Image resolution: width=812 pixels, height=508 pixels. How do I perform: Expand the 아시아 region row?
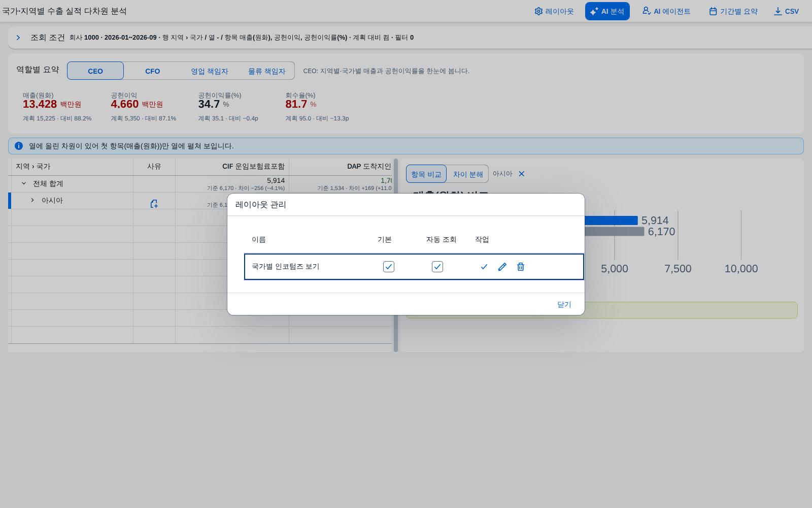click(32, 200)
